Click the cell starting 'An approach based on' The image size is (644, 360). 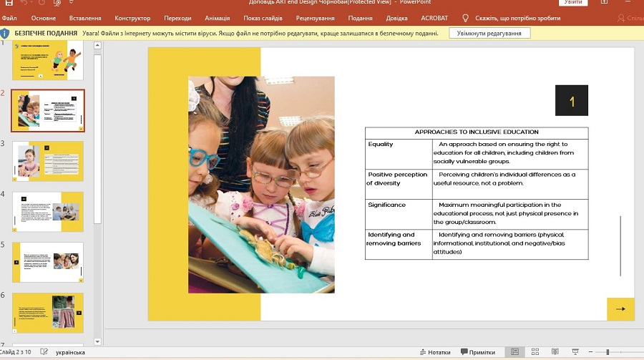click(510, 154)
